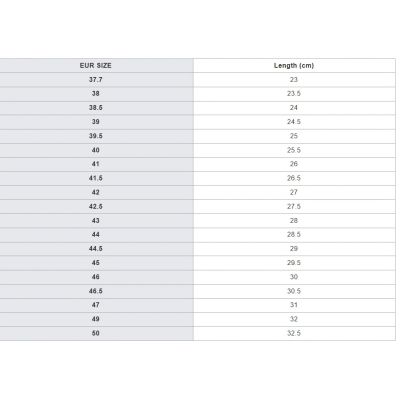Screen dimensions: 400x400
Task: Click the 38.5 size row cell
Action: click(96, 108)
